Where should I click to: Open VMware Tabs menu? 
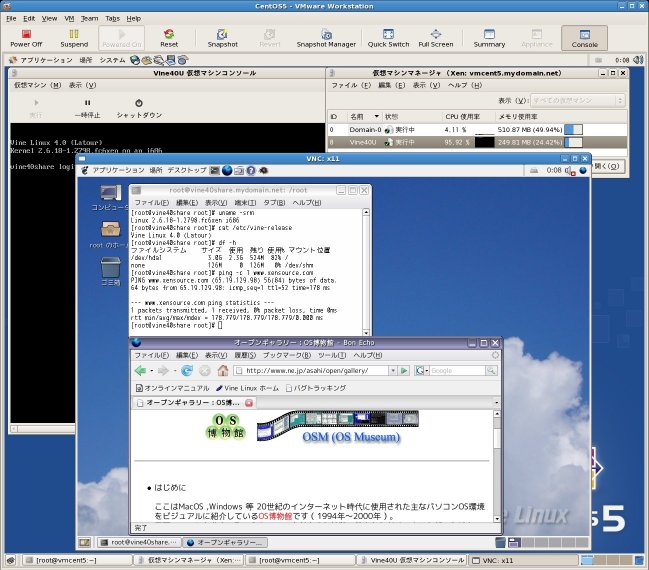point(112,19)
